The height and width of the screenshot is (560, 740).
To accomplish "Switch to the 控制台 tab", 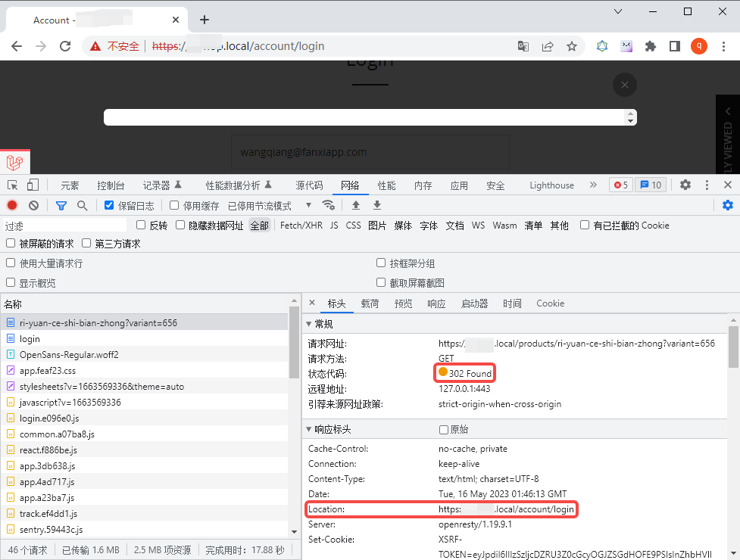I will pyautogui.click(x=111, y=185).
